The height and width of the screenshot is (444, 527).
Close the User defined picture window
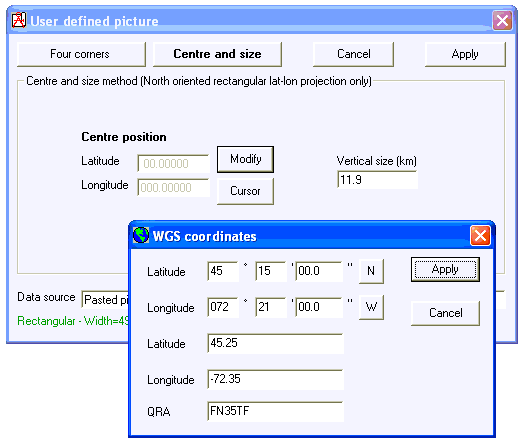pos(502,21)
